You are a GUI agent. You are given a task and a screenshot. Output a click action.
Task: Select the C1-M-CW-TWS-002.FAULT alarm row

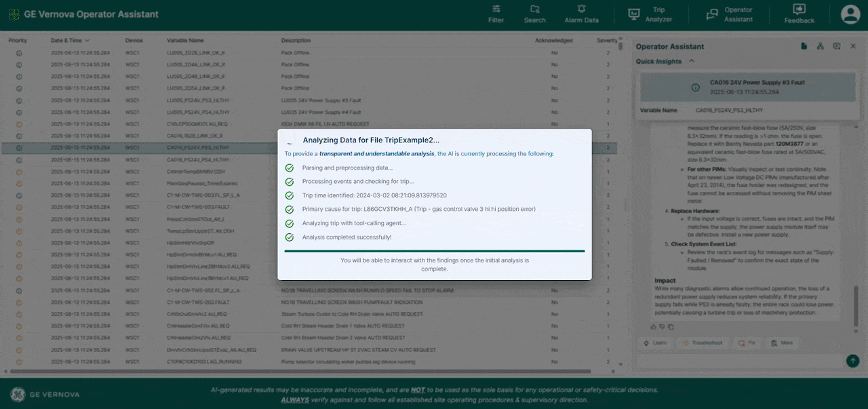click(309, 302)
